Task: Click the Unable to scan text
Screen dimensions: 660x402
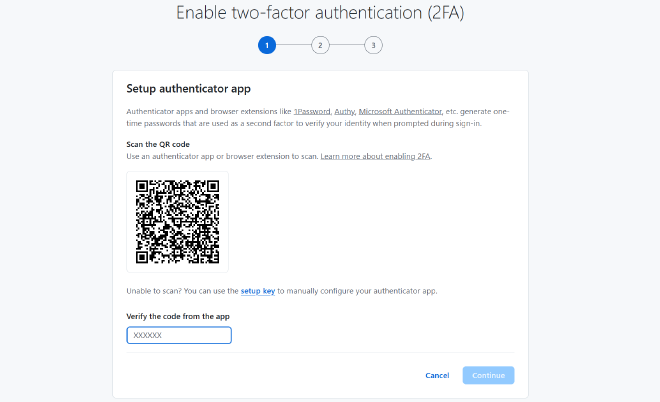Action: (x=160, y=291)
